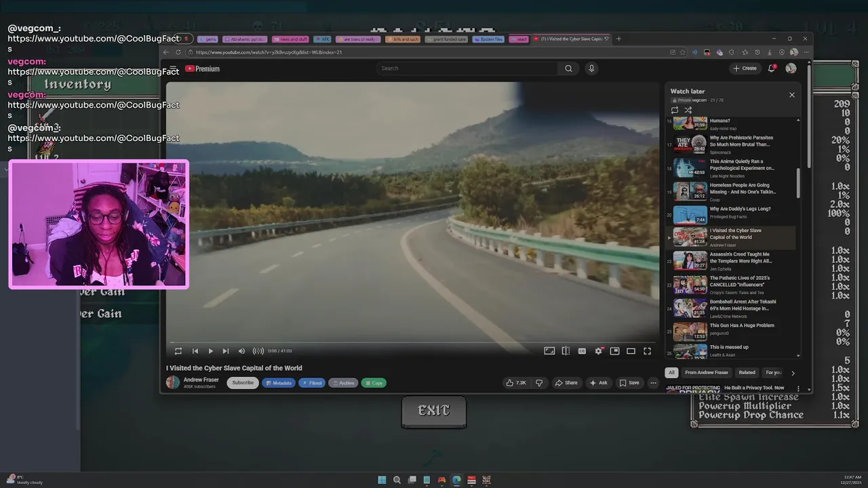Switch to miniplayer mode
Screen dimensions: 868x488
pos(614,351)
